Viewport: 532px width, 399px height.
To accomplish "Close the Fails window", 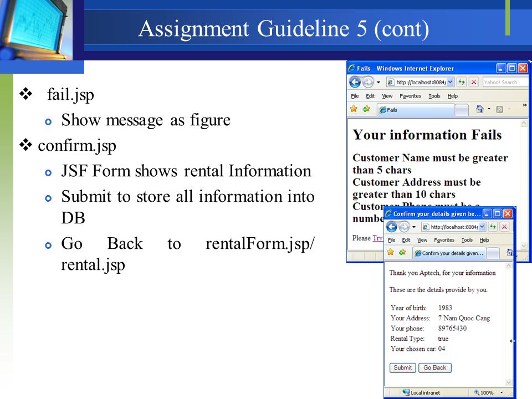I will pos(523,68).
